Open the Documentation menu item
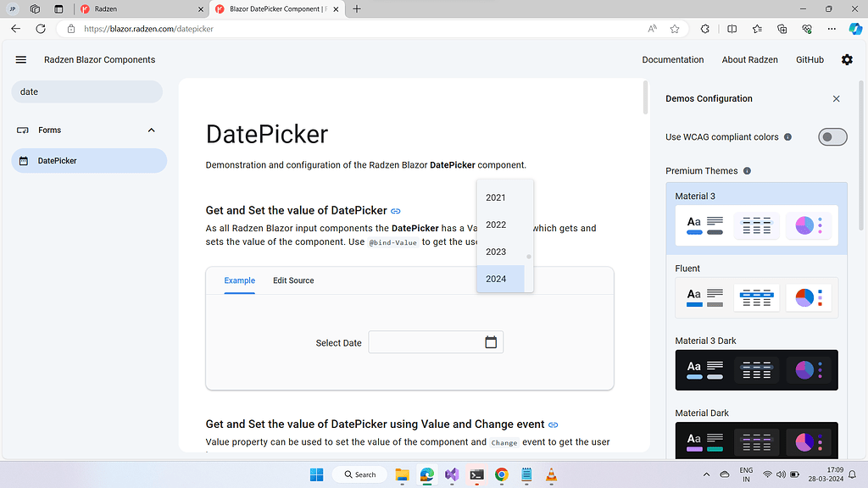The image size is (868, 488). [x=673, y=59]
